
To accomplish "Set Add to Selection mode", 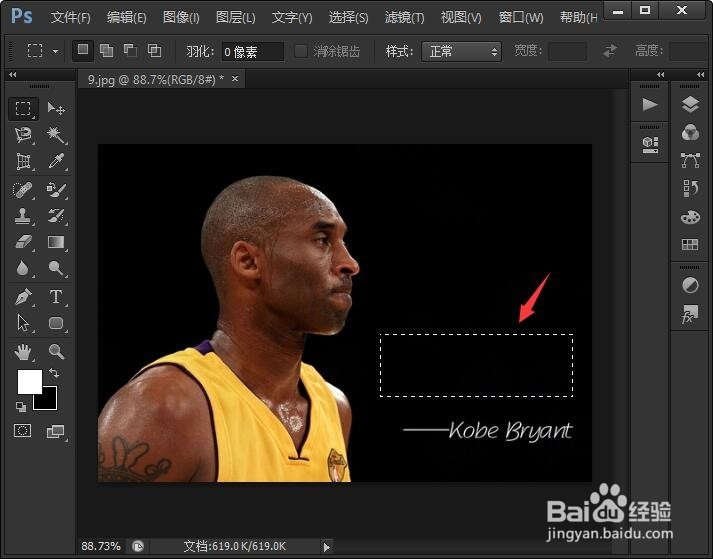I will tap(106, 50).
